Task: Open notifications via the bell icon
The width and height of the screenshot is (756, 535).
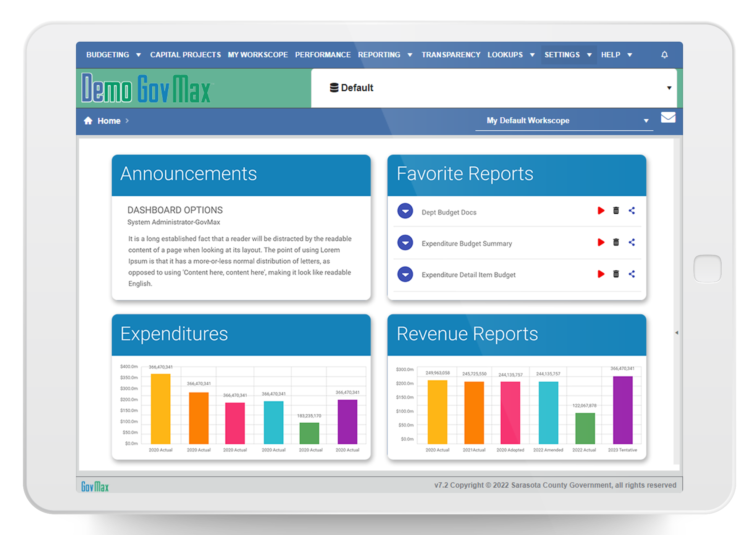Action: [x=664, y=55]
